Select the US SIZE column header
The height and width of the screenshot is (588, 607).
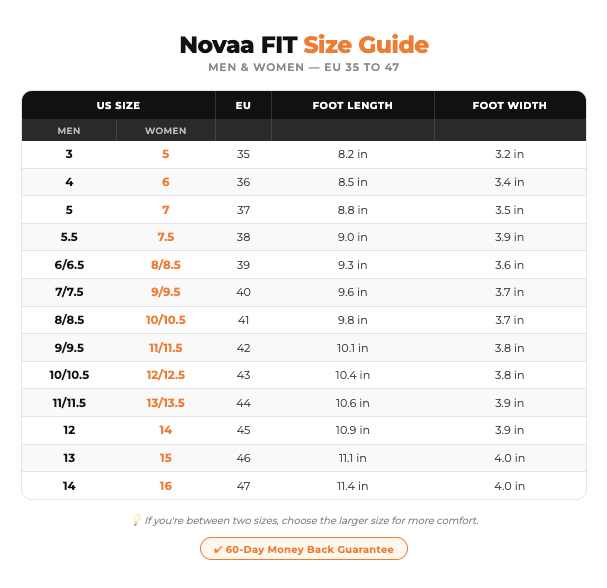coord(118,105)
